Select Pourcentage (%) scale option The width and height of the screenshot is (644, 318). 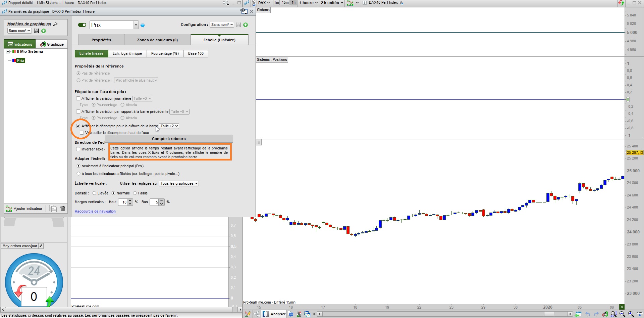click(x=165, y=53)
